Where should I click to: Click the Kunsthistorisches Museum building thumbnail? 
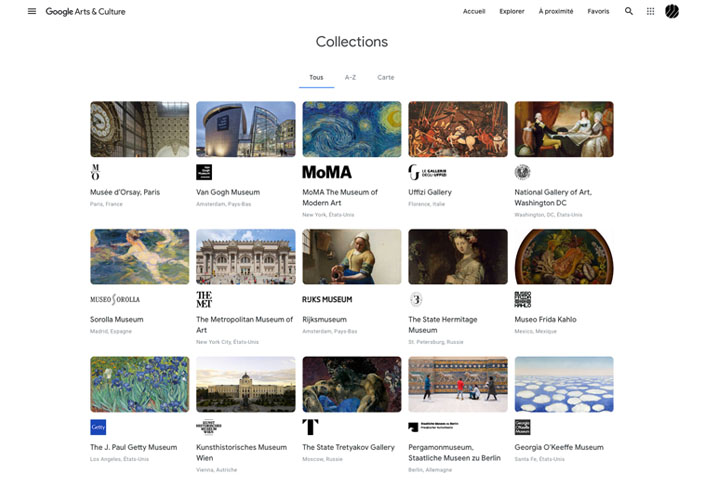point(246,384)
